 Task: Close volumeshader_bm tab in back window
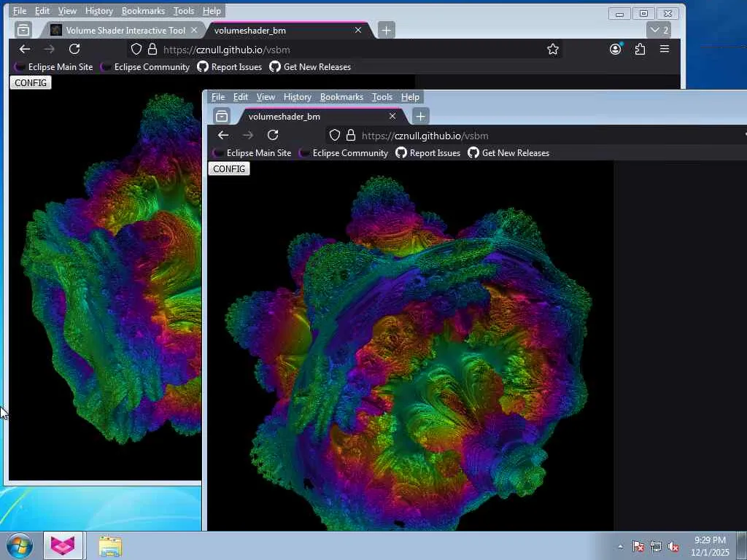(357, 30)
